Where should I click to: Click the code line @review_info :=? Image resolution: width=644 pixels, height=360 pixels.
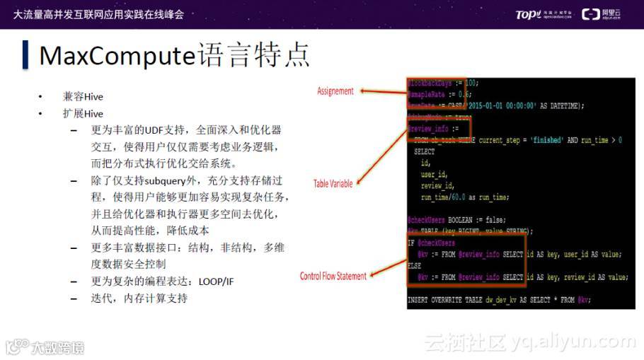click(x=433, y=129)
